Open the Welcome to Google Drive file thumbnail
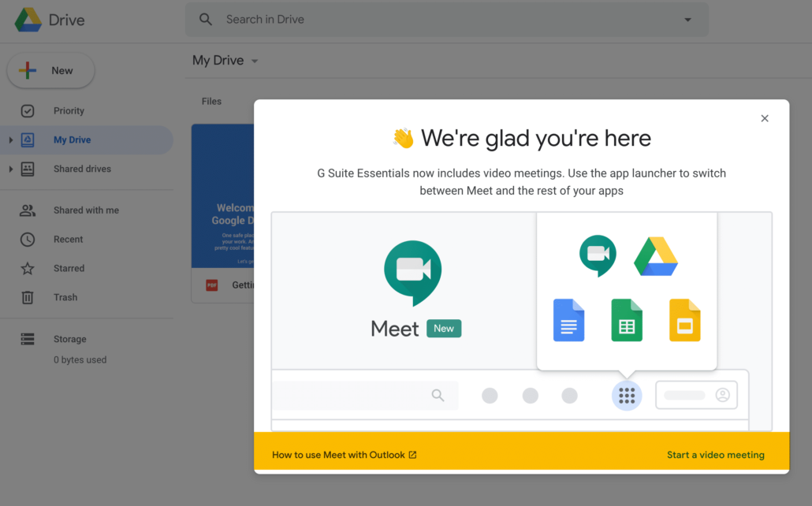The height and width of the screenshot is (506, 812). pyautogui.click(x=222, y=195)
